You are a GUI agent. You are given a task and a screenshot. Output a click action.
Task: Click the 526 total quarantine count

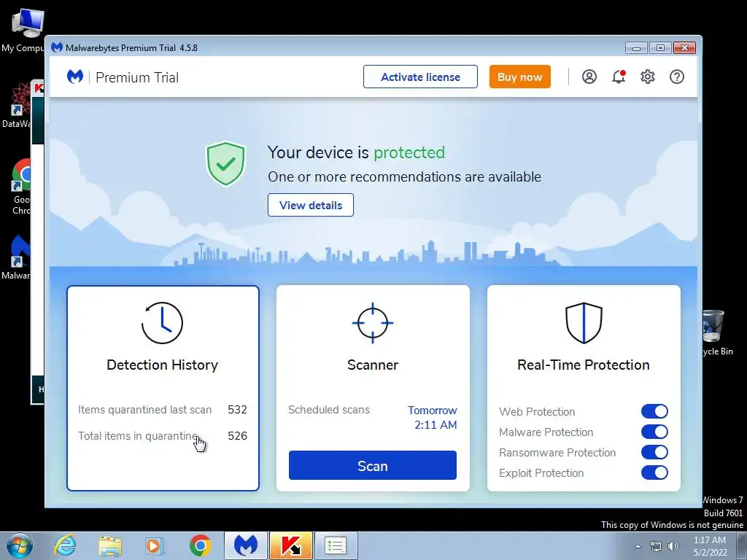(237, 436)
